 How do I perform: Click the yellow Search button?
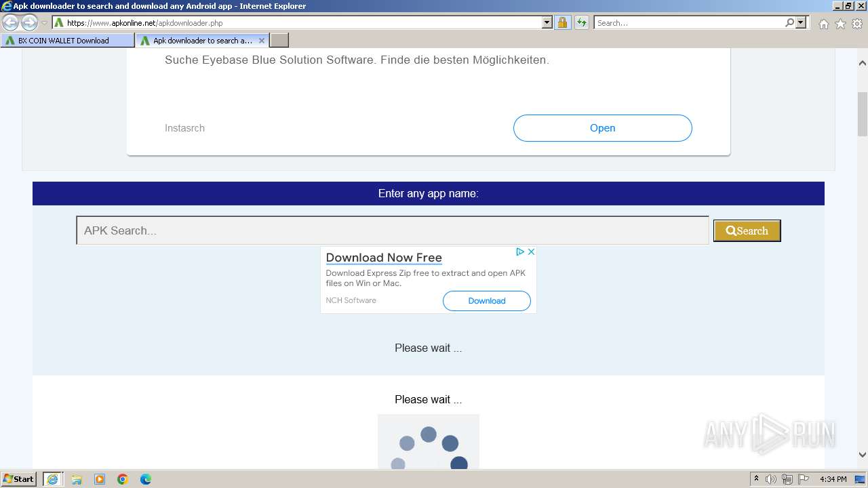click(x=747, y=230)
